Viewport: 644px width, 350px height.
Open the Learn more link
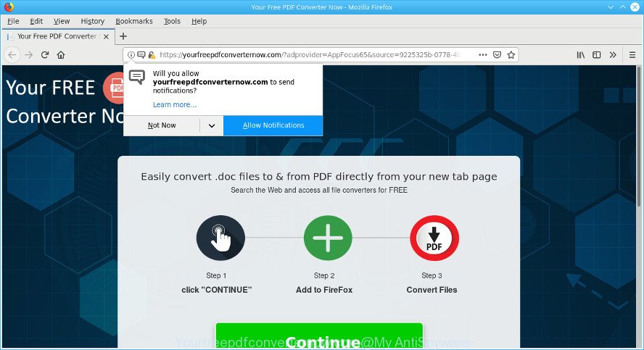pos(175,104)
